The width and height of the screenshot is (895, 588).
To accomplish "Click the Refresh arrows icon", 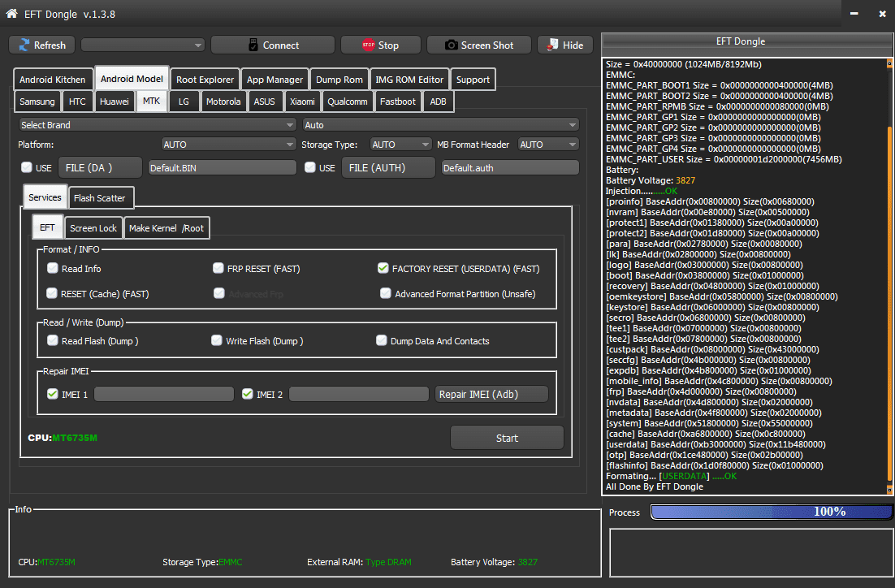I will 24,45.
